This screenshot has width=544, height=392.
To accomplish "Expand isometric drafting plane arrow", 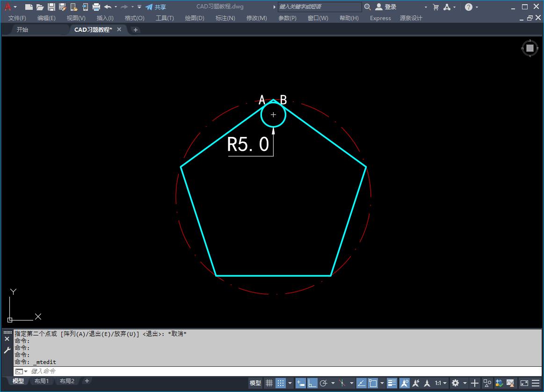I will [352, 383].
